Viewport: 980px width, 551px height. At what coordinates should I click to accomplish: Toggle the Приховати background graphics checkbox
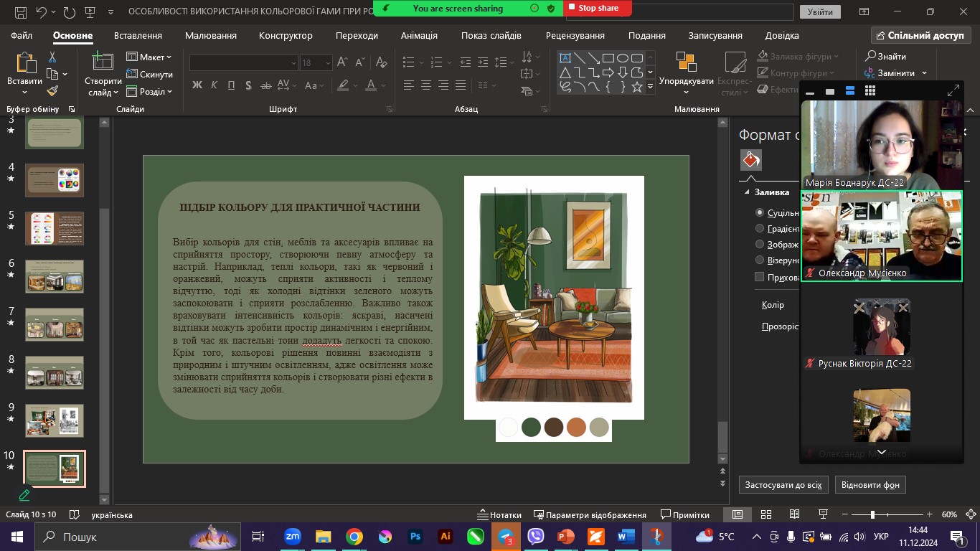click(760, 277)
